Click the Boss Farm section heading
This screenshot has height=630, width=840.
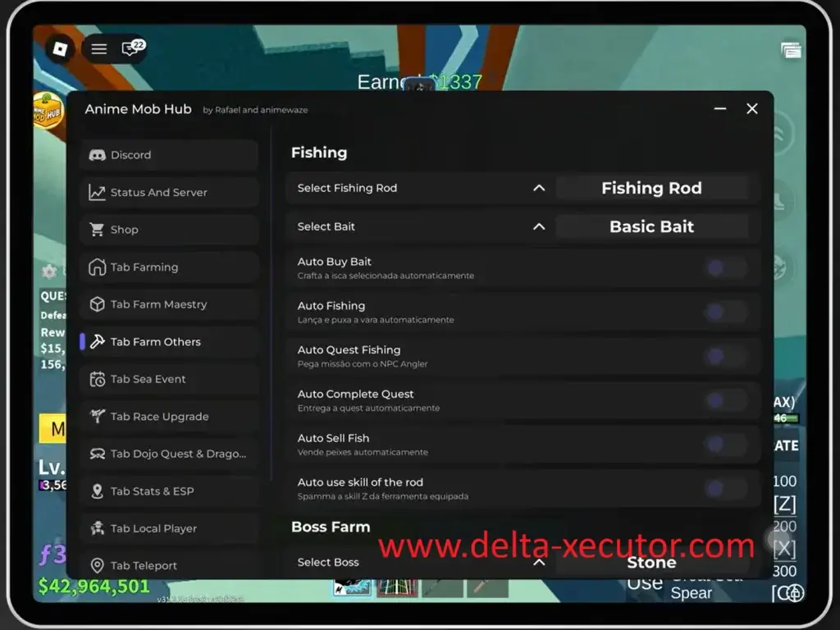331,527
